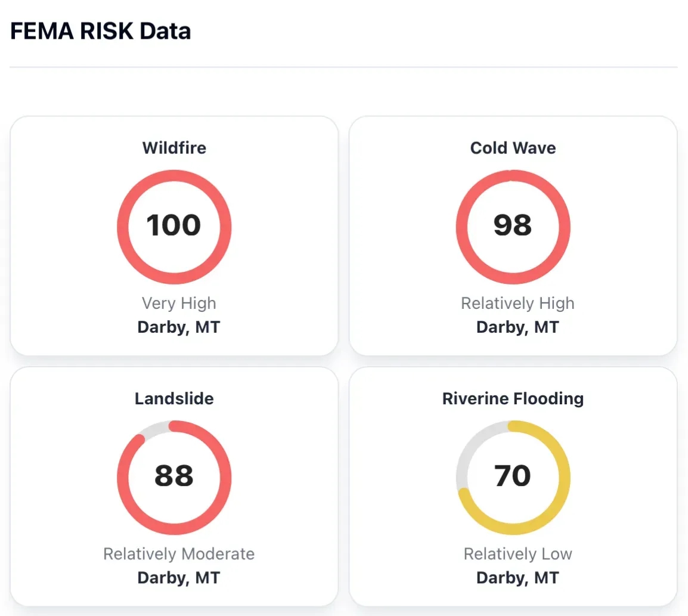Click the Landslide score 88
Screen dimensions: 688x616
173,476
